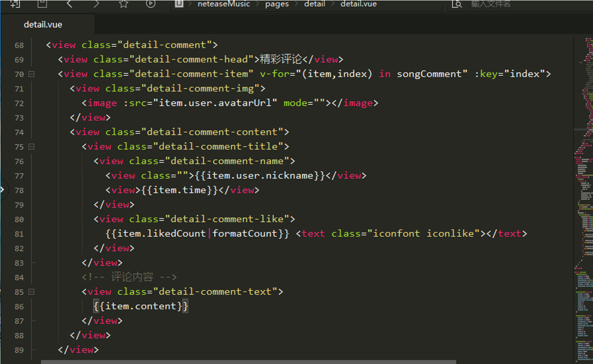The width and height of the screenshot is (593, 364).
Task: Click the closing view tag on line 89
Action: pyautogui.click(x=78, y=349)
